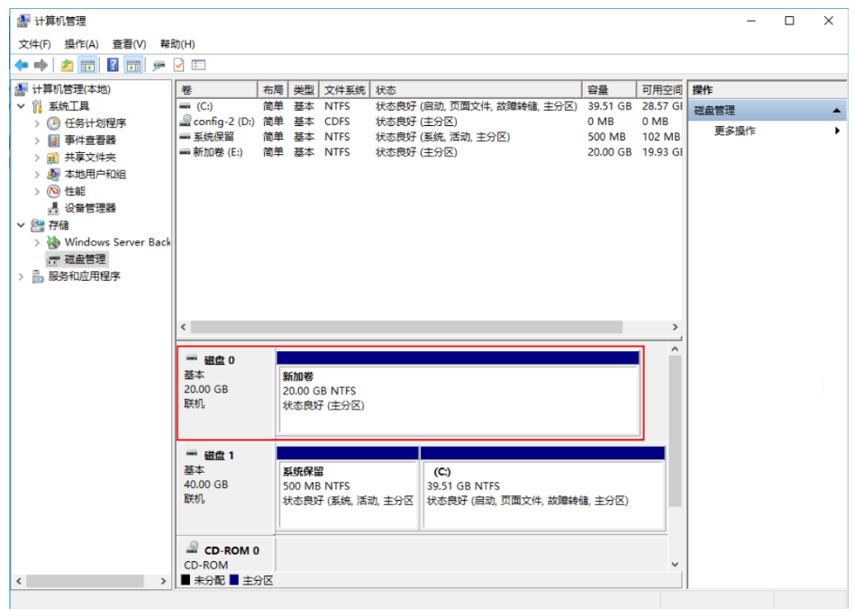Expand the 服务和应用程序 node arrow

click(x=22, y=276)
